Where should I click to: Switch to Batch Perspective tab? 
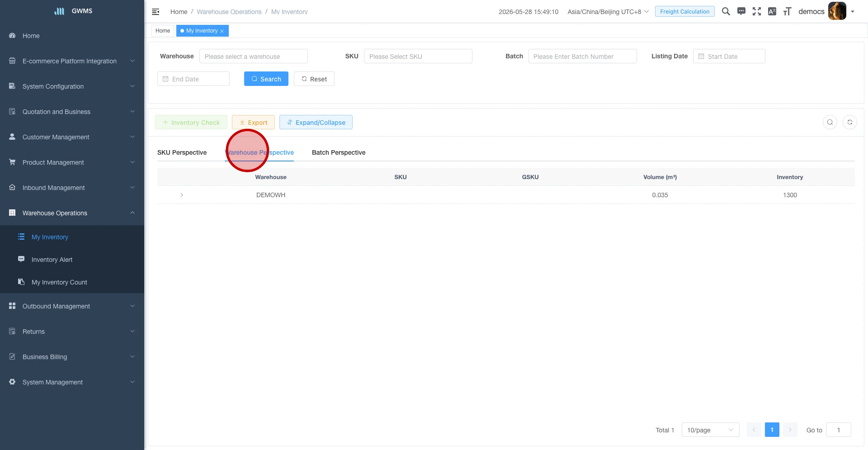339,152
